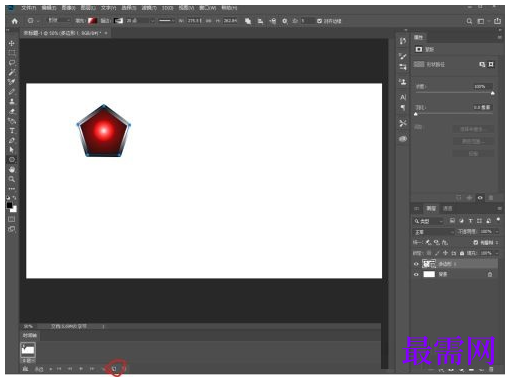Open the fill color swatch
The width and height of the screenshot is (514, 382).
tap(92, 21)
